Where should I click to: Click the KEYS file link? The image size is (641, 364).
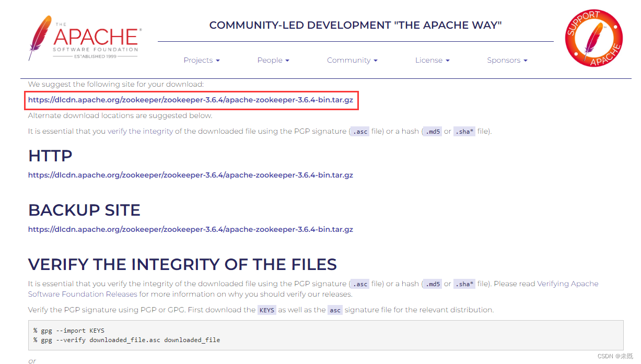[x=267, y=310]
